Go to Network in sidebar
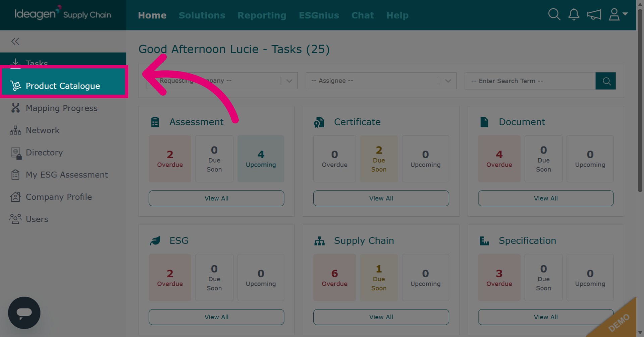 (x=63, y=130)
